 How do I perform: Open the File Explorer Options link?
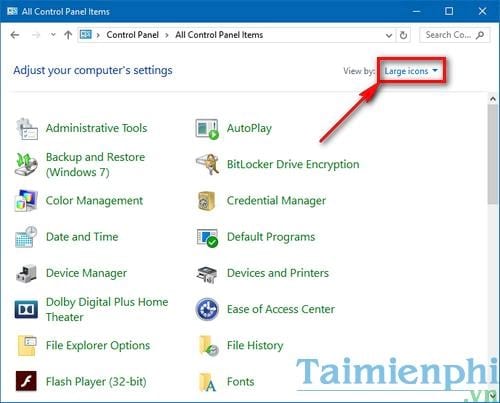click(98, 346)
